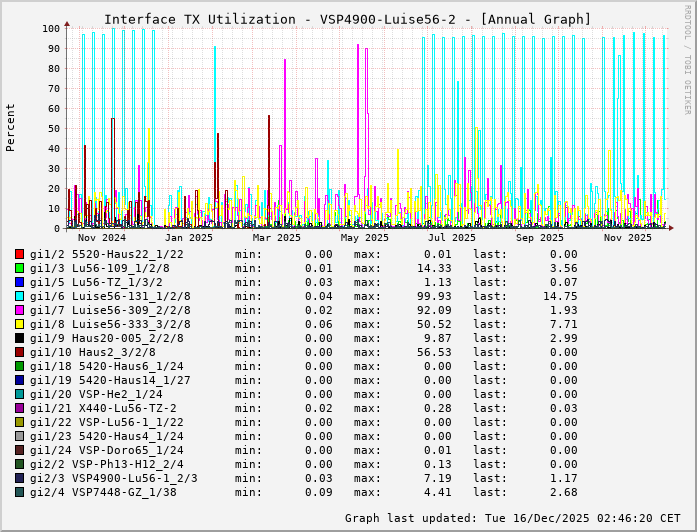Click the gi1/21 X440-Lu56-TZ-2 legend label
697x532 pixels.
click(103, 408)
